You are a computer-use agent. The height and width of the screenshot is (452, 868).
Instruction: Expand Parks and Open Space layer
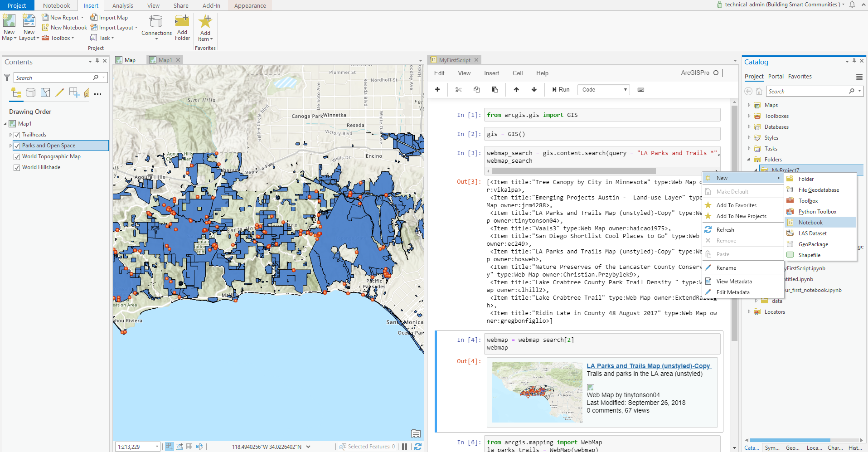[x=10, y=146]
